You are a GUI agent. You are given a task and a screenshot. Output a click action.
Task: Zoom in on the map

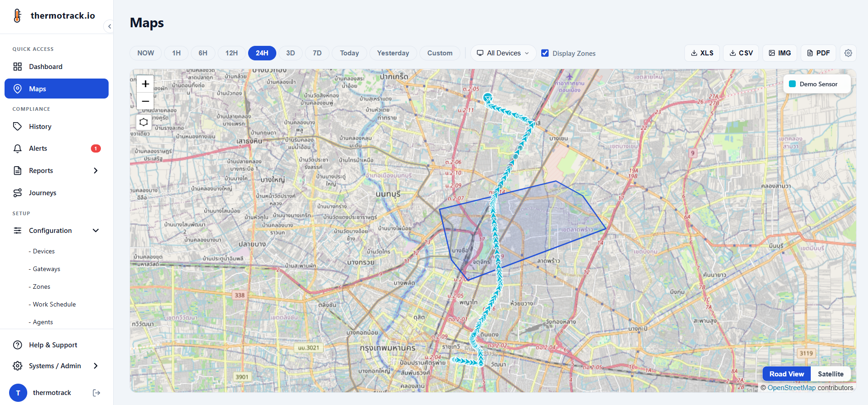(145, 84)
